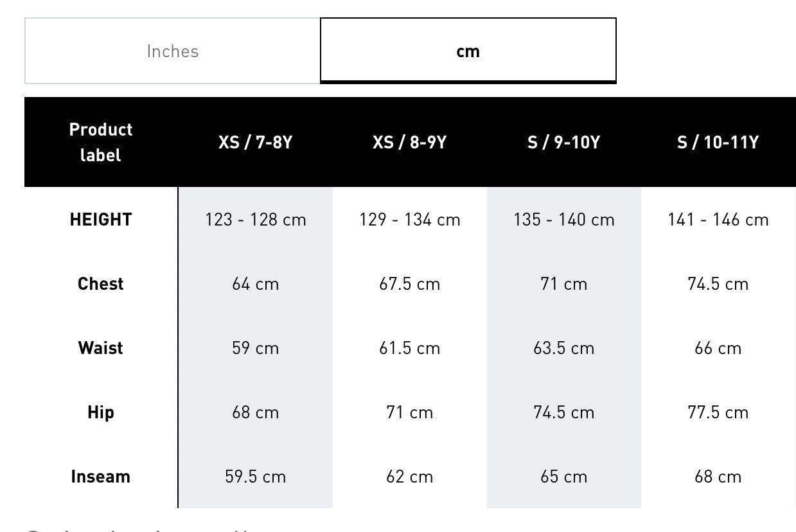Click the S / 10-11Y column header
The width and height of the screenshot is (796, 532).
point(717,141)
